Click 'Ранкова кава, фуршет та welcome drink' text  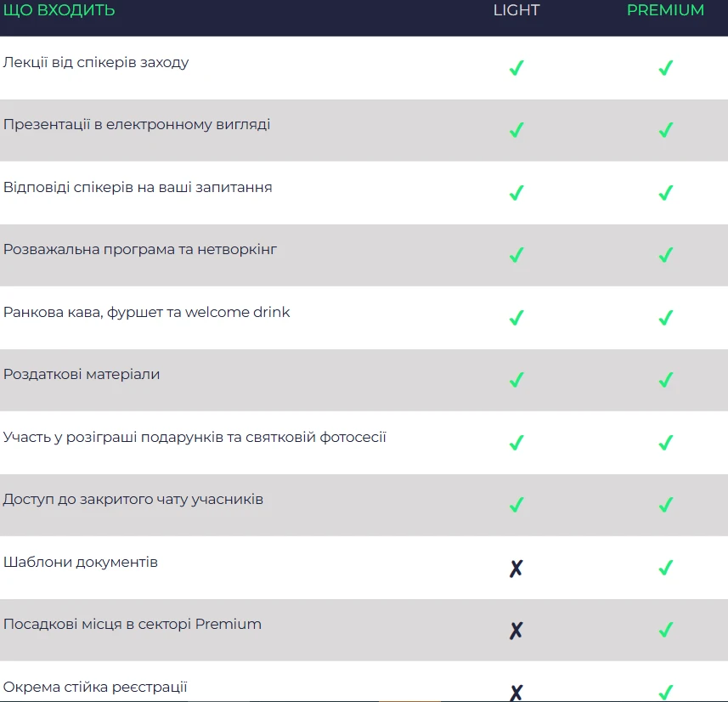click(147, 312)
